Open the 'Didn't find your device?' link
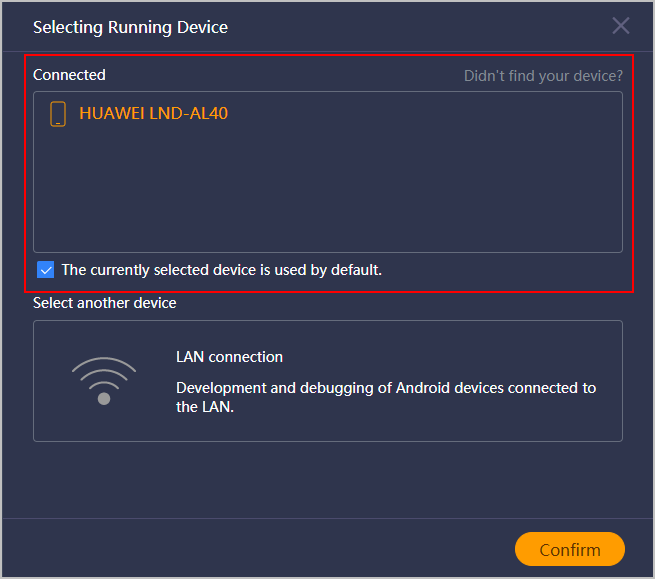The height and width of the screenshot is (579, 655). click(x=543, y=76)
